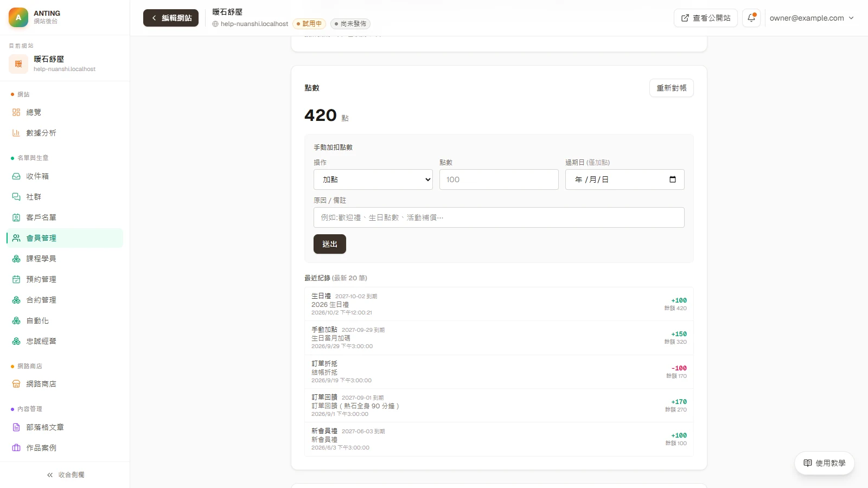This screenshot has height=488, width=868.
Task: Click the ANTING logo icon
Action: click(18, 17)
